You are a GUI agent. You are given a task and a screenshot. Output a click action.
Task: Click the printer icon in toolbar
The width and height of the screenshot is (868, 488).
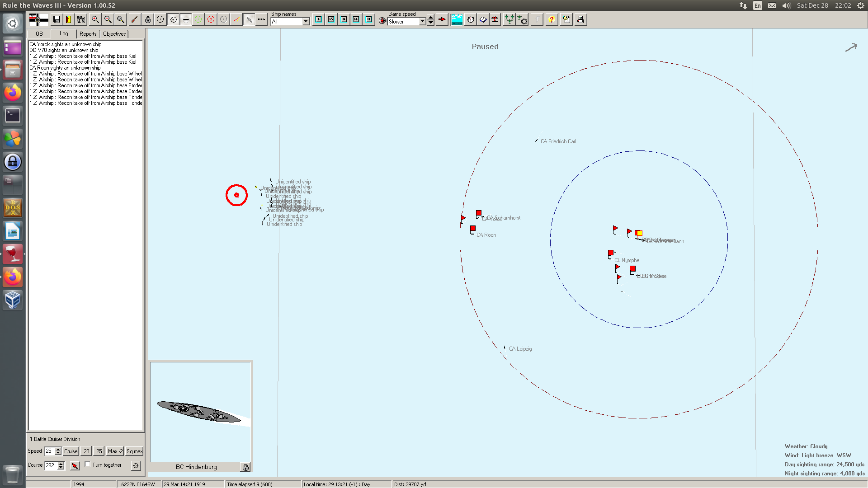pyautogui.click(x=580, y=19)
